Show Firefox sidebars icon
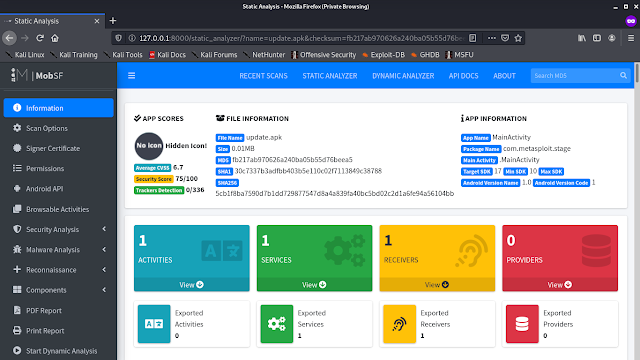 point(597,38)
